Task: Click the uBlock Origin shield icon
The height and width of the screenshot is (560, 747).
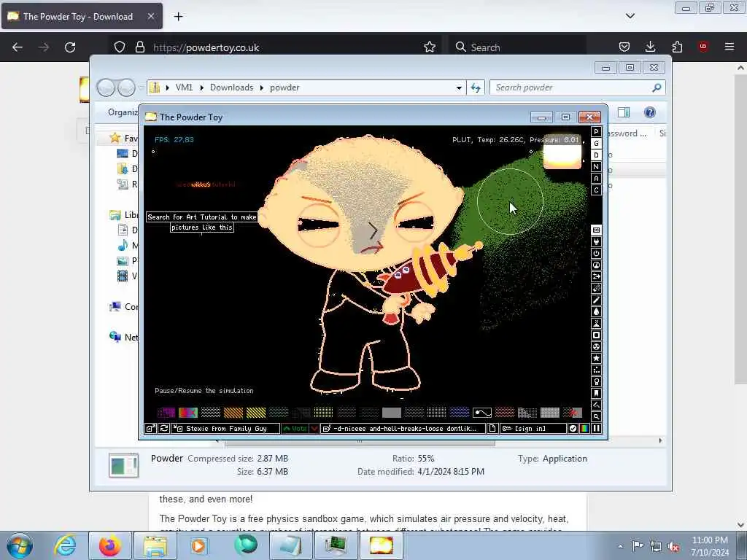Action: (x=703, y=47)
